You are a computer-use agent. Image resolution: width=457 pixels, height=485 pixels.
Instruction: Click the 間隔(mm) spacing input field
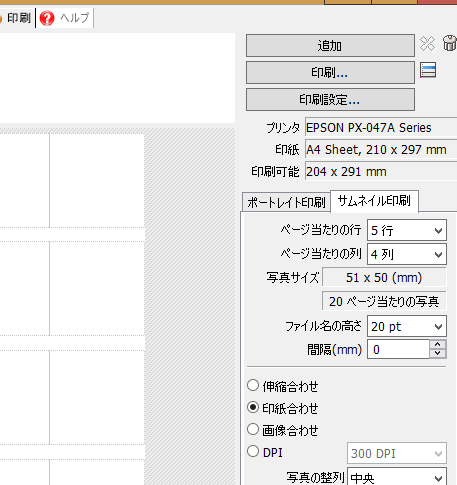(x=398, y=349)
